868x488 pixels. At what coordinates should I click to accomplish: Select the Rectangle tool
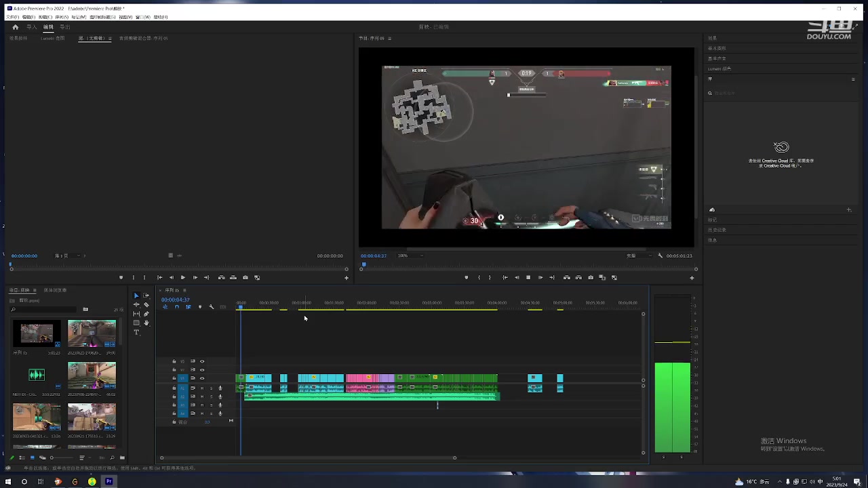tap(136, 323)
